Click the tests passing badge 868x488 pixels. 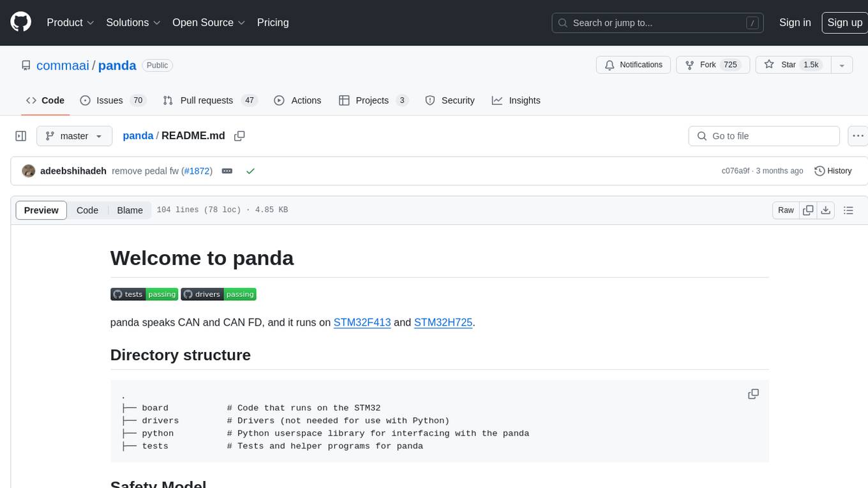coord(144,294)
